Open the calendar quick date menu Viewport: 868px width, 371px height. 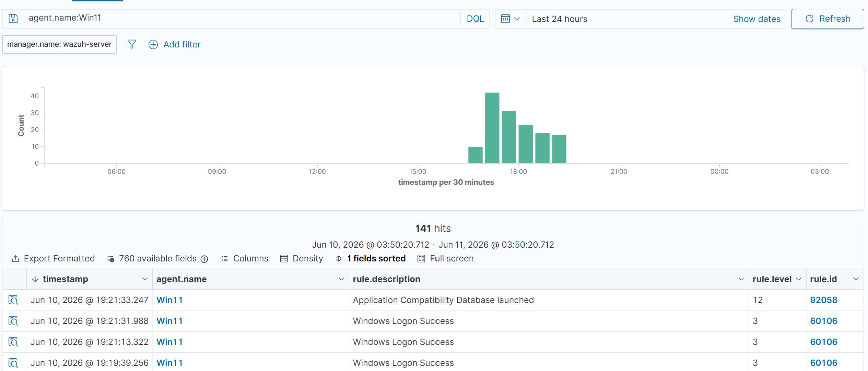point(511,19)
